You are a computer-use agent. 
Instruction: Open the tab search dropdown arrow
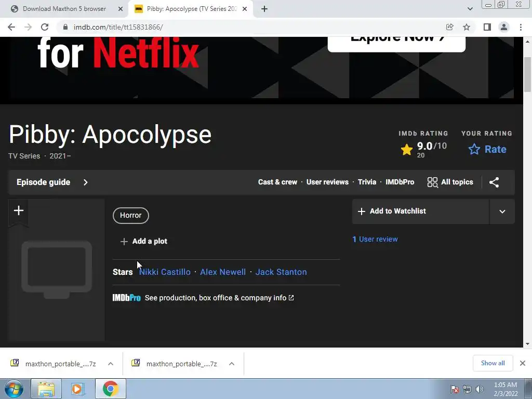[470, 9]
